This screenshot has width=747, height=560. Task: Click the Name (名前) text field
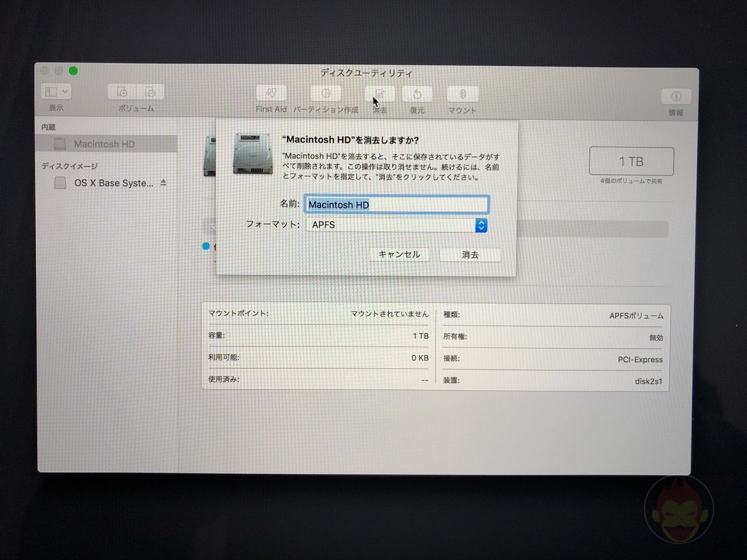pos(396,204)
